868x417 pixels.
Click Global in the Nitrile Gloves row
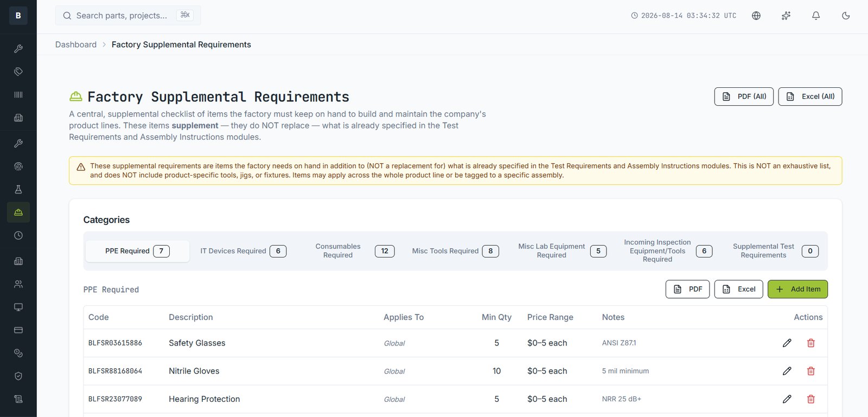click(x=394, y=371)
